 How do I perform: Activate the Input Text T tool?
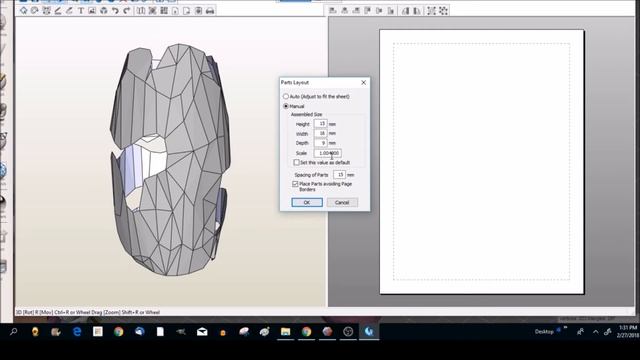pyautogui.click(x=80, y=11)
